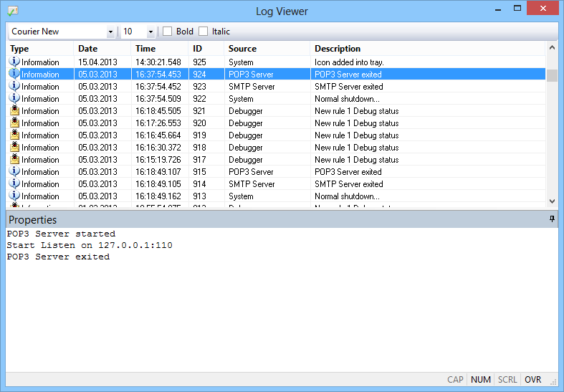Open the Courier New font dropdown
Viewport: 564px width, 392px height.
(x=110, y=32)
